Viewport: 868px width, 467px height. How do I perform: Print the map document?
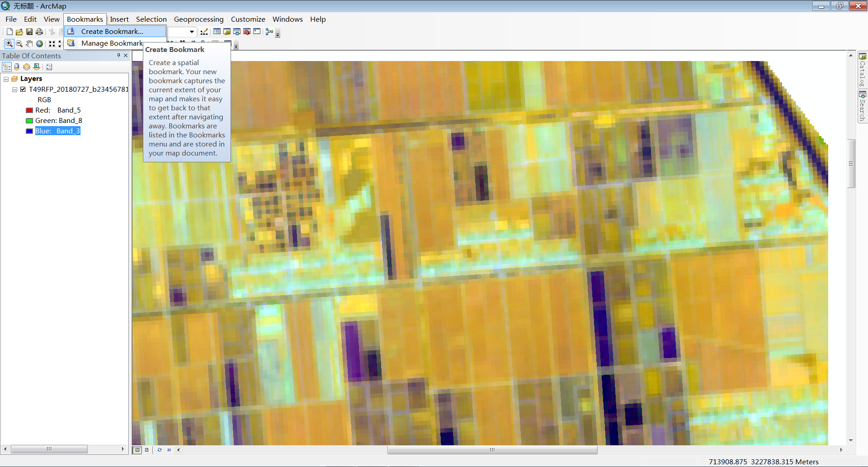coord(39,32)
